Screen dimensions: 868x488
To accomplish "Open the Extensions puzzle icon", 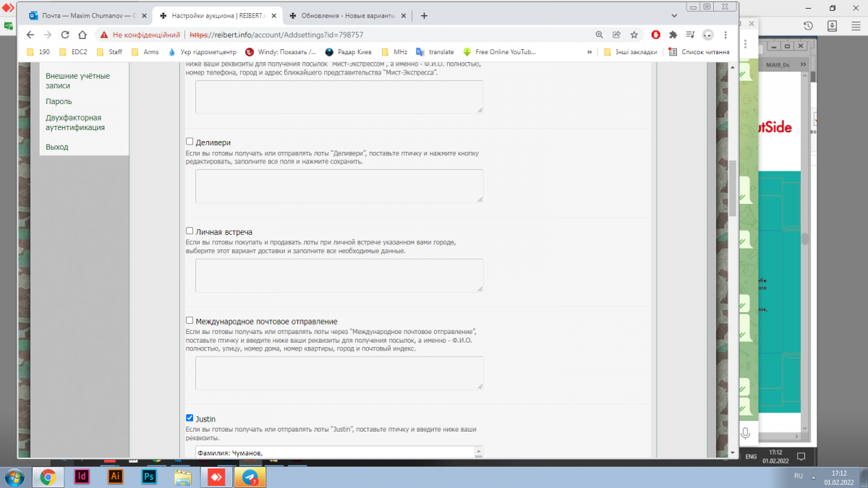I will 673,34.
